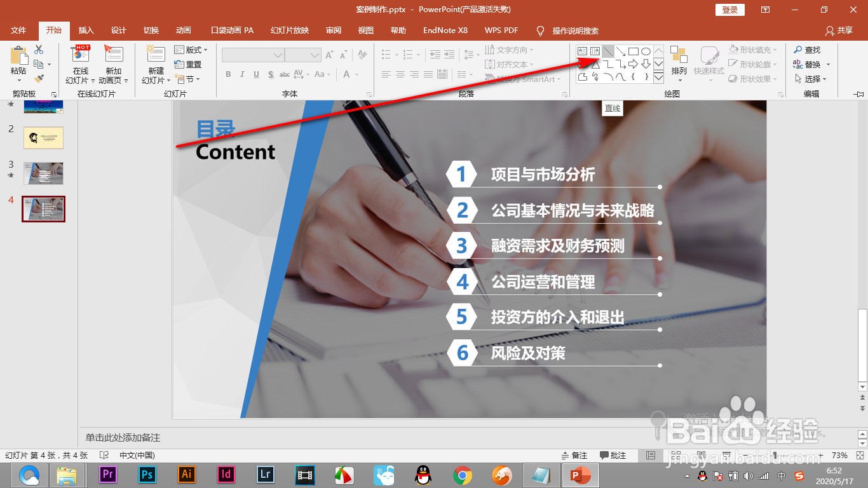Open the Replace dropdown arrow
868x488 pixels.
(x=829, y=65)
